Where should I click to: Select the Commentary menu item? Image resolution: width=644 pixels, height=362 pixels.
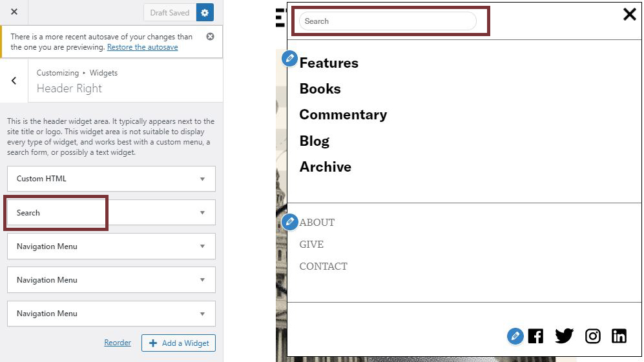[343, 115]
